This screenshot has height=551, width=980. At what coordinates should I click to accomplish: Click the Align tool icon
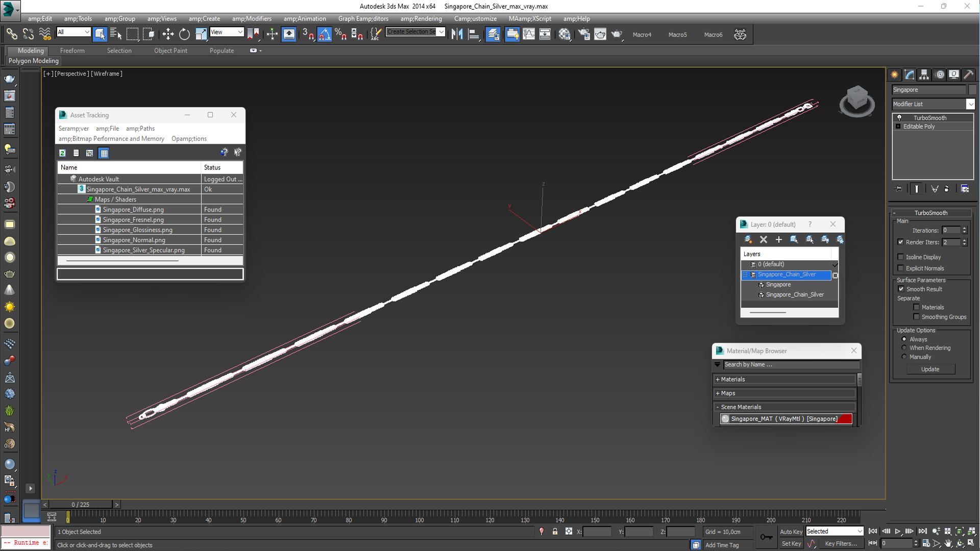click(x=474, y=34)
